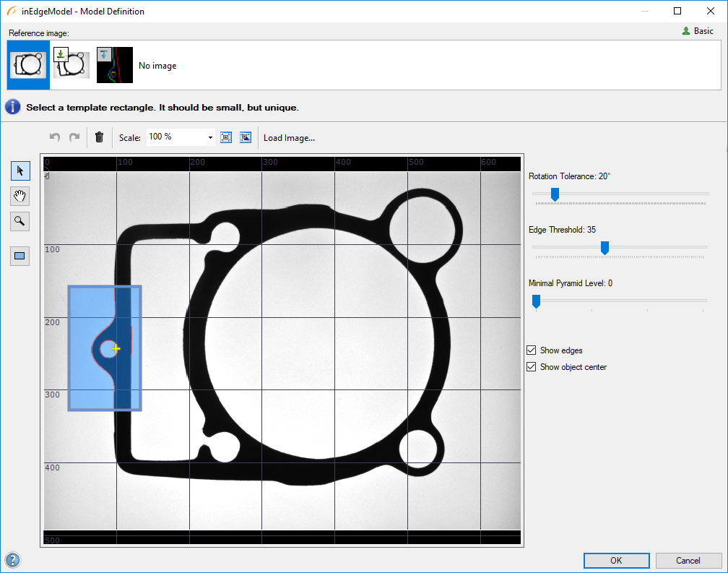Toggle Show object center checkbox
This screenshot has height=573, width=728.
pyautogui.click(x=532, y=367)
